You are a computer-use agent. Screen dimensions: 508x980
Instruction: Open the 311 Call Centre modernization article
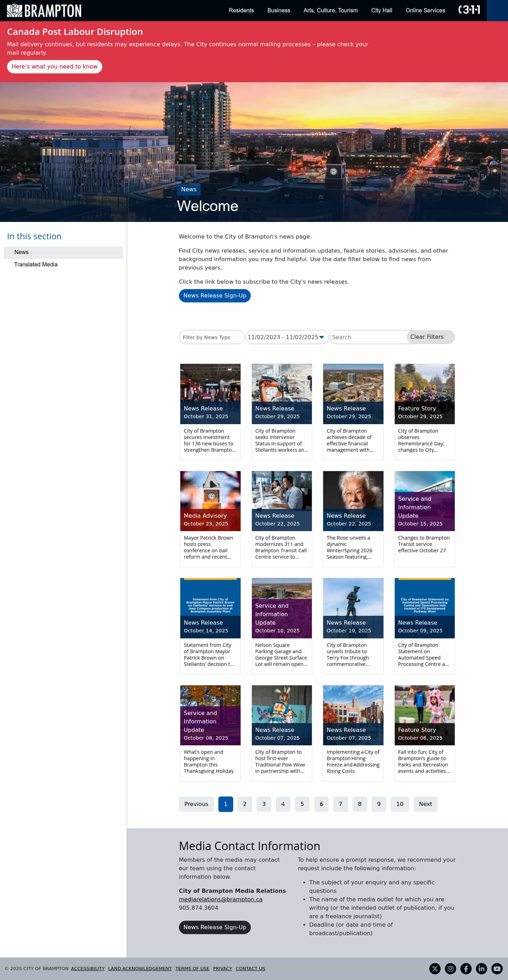[x=282, y=519]
